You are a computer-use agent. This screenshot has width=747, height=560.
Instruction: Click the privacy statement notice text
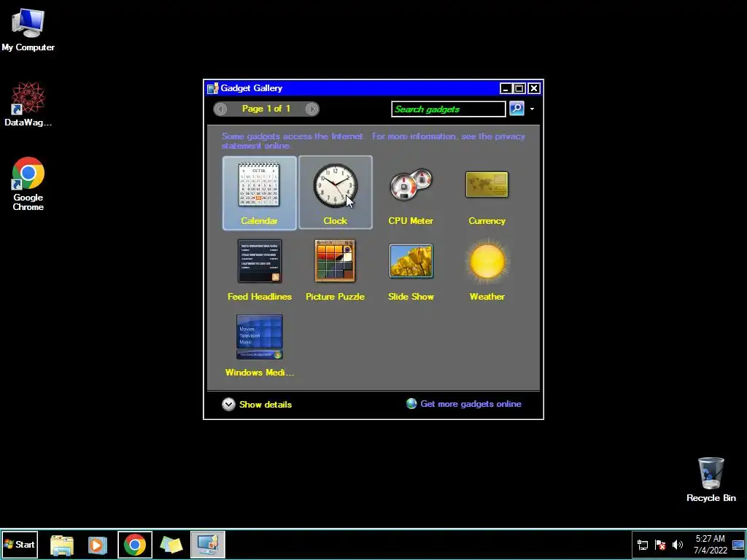[373, 141]
